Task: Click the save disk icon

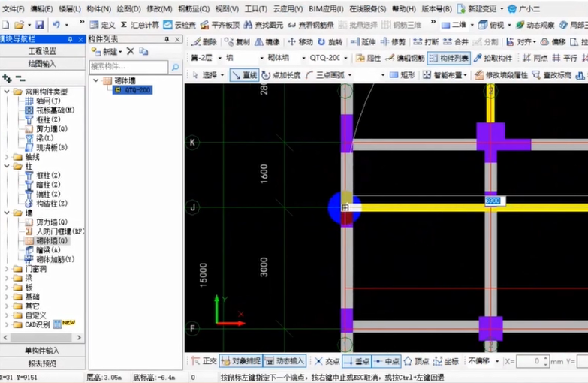Action: click(x=39, y=25)
